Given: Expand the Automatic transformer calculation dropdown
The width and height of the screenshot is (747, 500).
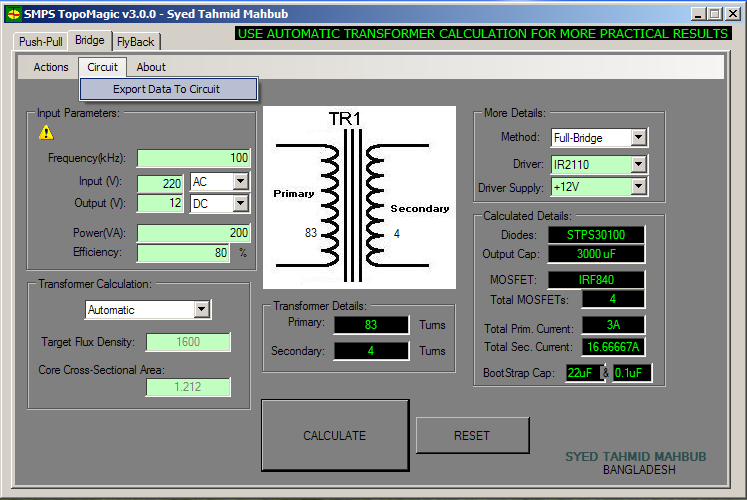Looking at the screenshot, I should (x=202, y=310).
